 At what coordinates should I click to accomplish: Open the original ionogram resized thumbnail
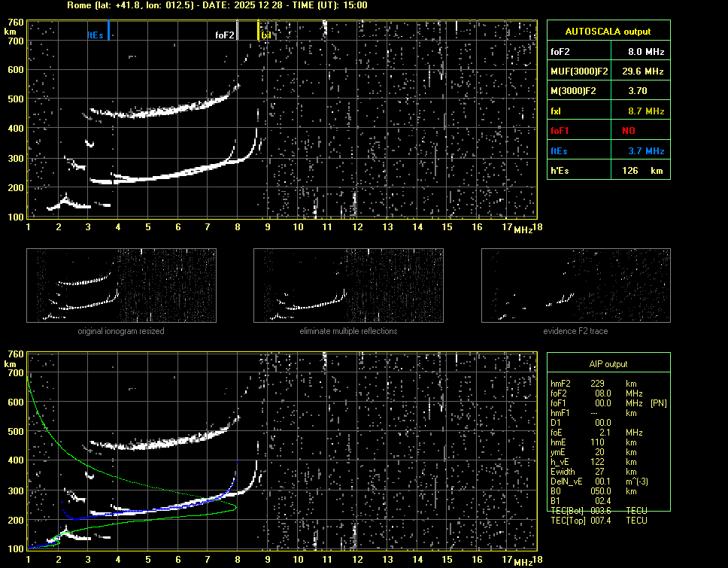121,286
